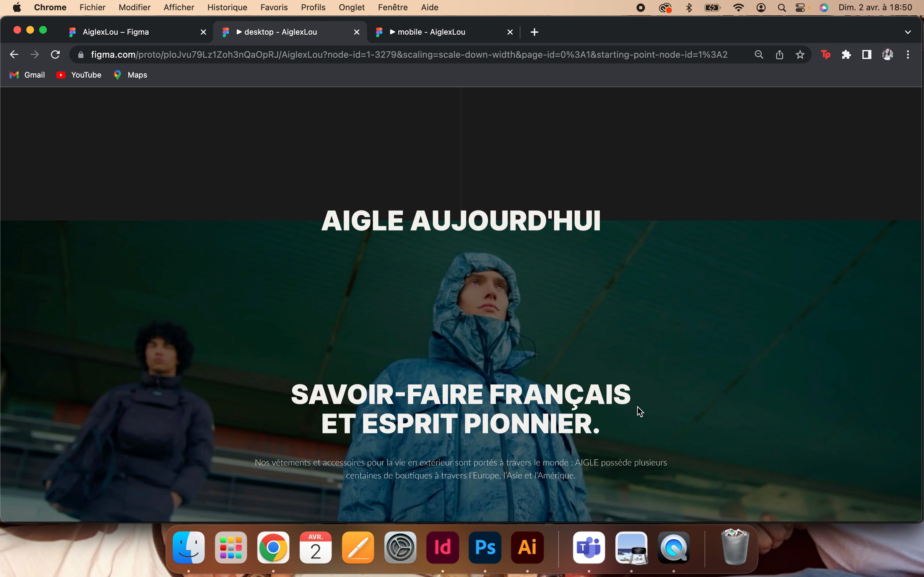Screen dimensions: 924x577
Task: Open InDesign from the Dock
Action: (x=442, y=548)
